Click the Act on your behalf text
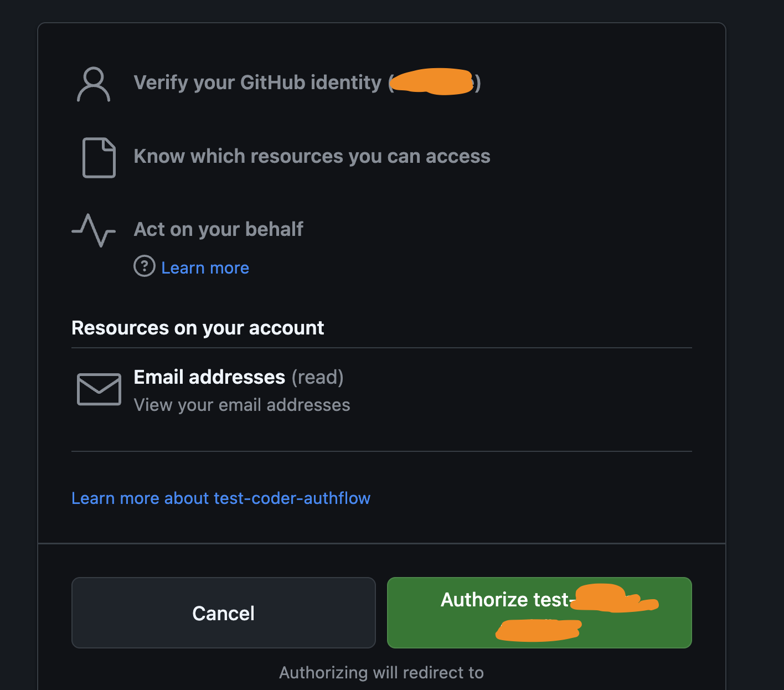Screen dimensions: 784x690 pyautogui.click(x=218, y=229)
